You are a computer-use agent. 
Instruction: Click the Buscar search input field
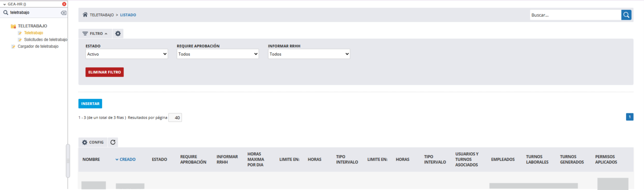coord(575,15)
